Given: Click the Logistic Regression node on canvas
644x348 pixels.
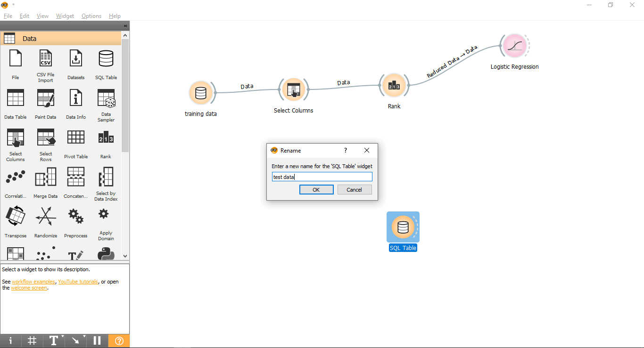Looking at the screenshot, I should [x=514, y=46].
